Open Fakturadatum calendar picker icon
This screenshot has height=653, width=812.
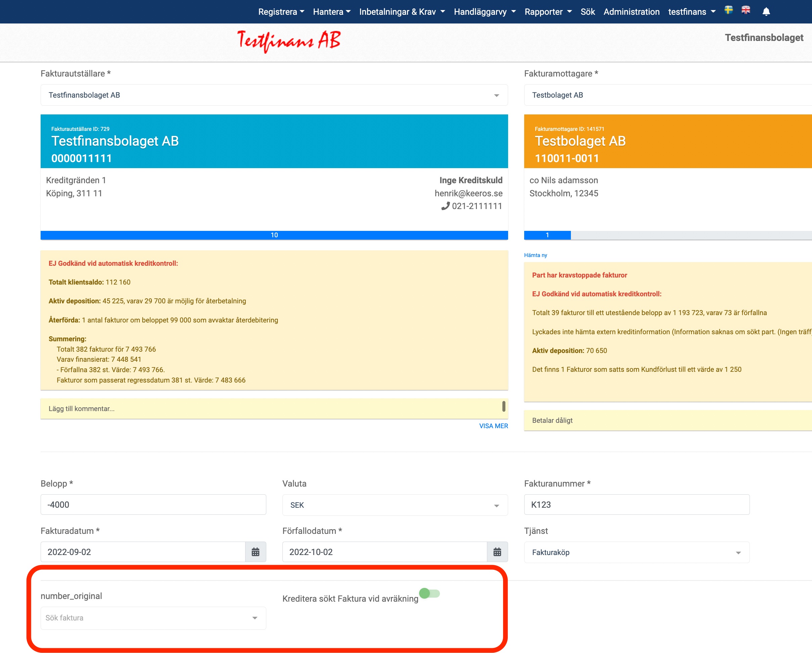click(255, 552)
